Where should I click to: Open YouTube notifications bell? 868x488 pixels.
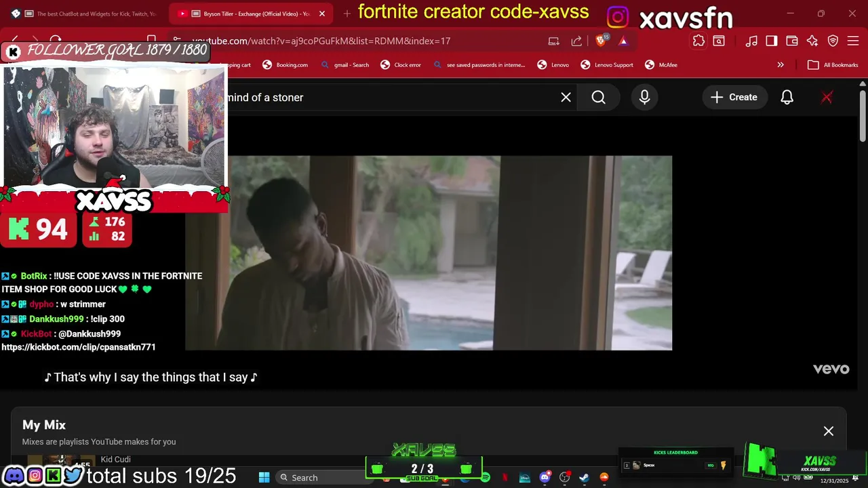coord(787,98)
